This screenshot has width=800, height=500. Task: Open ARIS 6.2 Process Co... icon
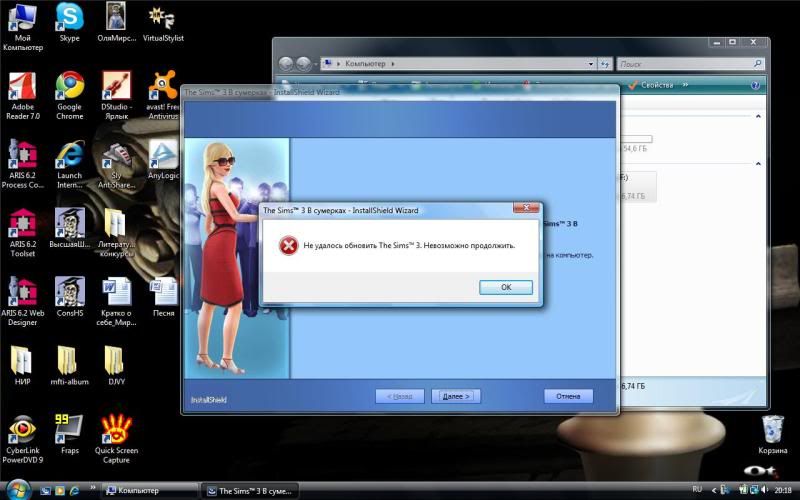click(x=22, y=164)
